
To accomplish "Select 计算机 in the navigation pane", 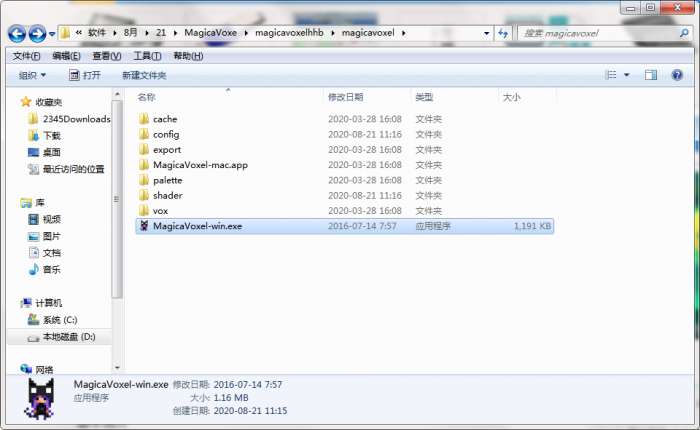I will pos(49,303).
